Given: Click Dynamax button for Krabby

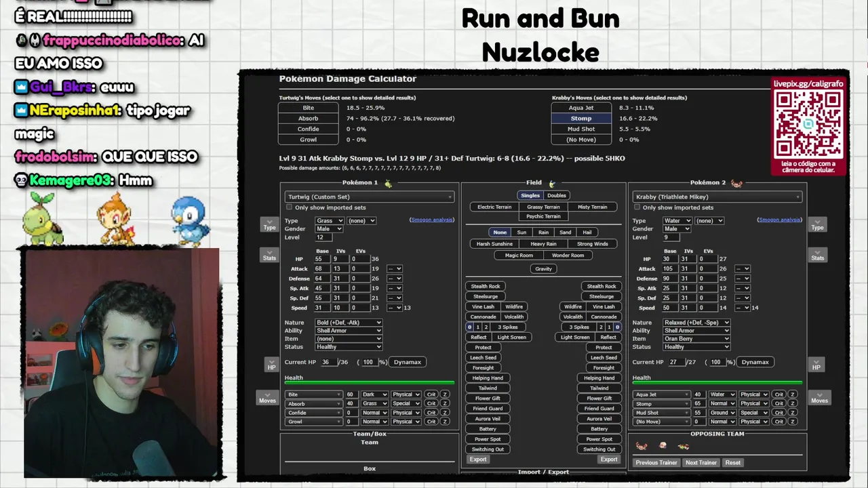Looking at the screenshot, I should point(755,362).
